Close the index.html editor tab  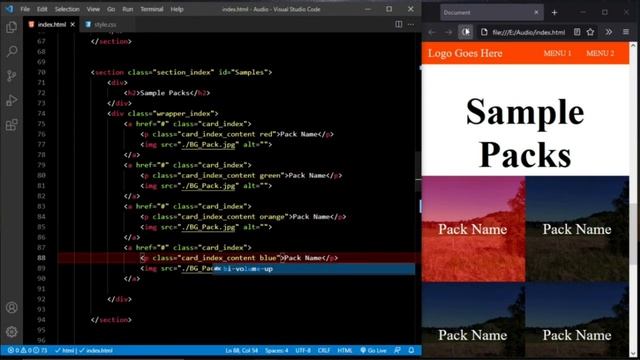[73, 24]
